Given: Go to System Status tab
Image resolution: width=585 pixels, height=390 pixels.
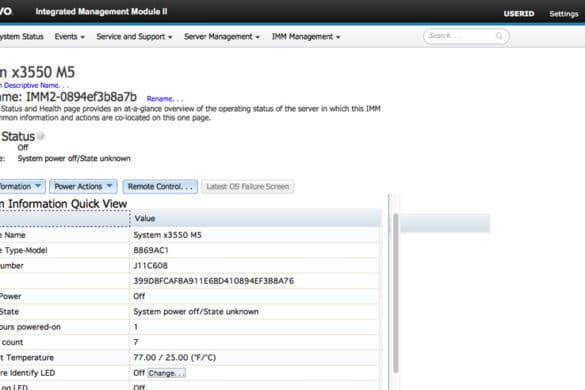Looking at the screenshot, I should [x=22, y=37].
